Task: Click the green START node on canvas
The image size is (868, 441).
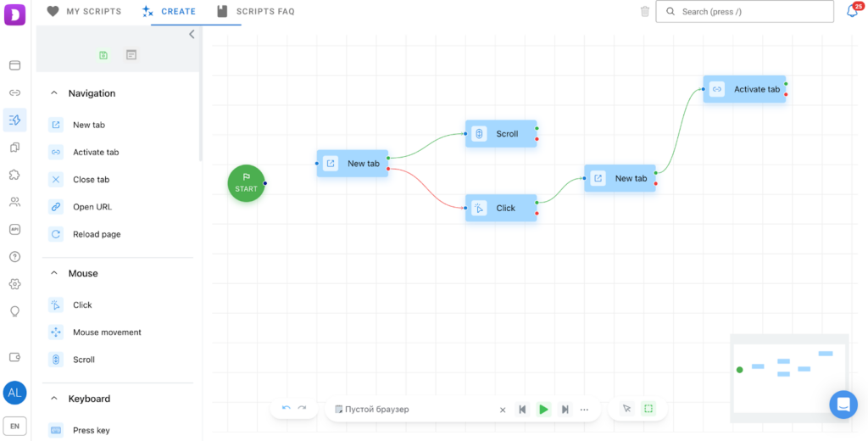Action: click(x=246, y=183)
